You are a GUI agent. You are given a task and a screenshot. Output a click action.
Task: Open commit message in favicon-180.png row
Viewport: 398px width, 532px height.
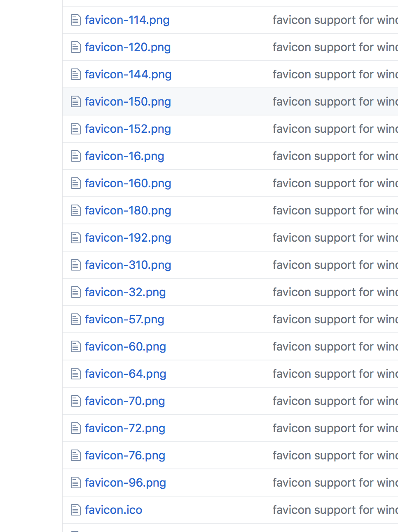(335, 210)
